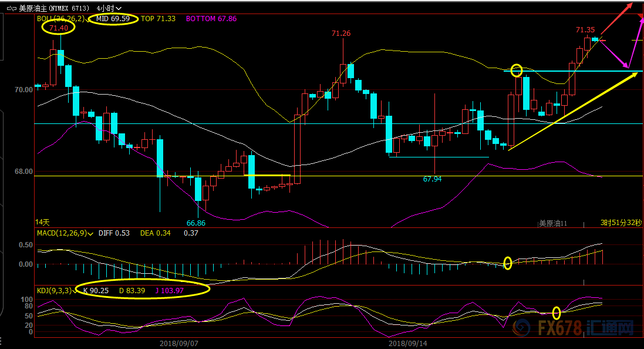Click the MACD histogram value 0.37
644x349 pixels.
(191, 233)
